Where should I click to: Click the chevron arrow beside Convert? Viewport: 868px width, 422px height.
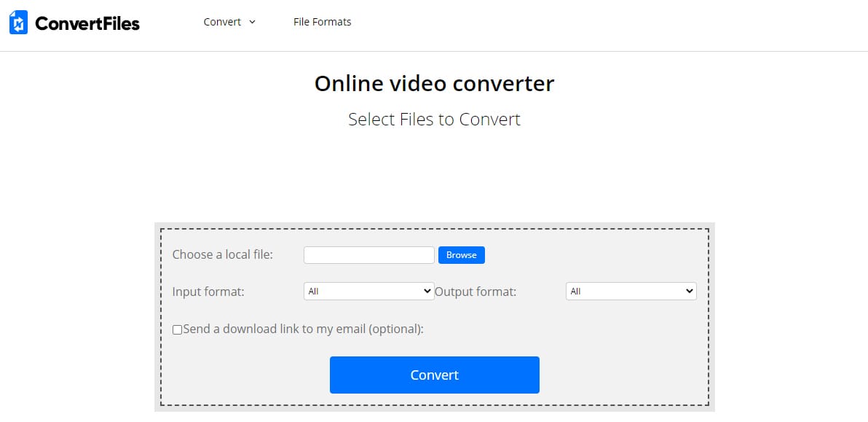pyautogui.click(x=252, y=22)
